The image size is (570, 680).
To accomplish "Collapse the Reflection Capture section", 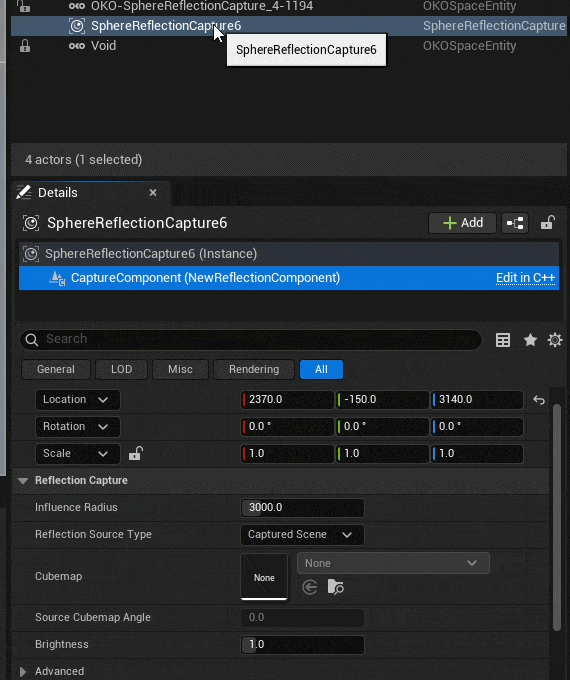I will 23,481.
